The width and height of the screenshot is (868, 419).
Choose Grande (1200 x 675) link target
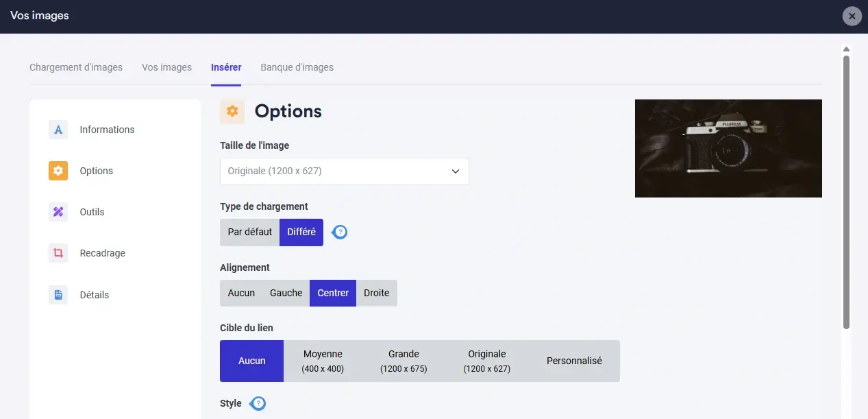[x=404, y=361]
